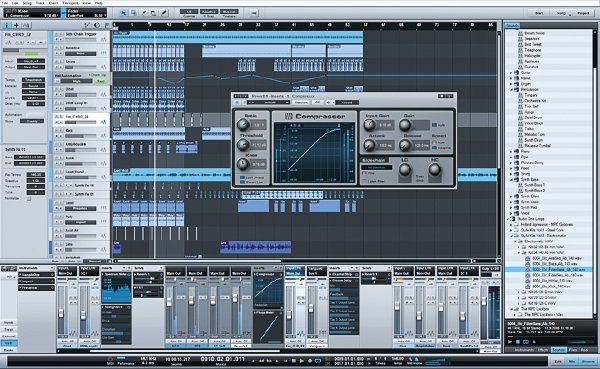Activate the Compressor plugin power button
600x369 pixels.
coord(237,102)
